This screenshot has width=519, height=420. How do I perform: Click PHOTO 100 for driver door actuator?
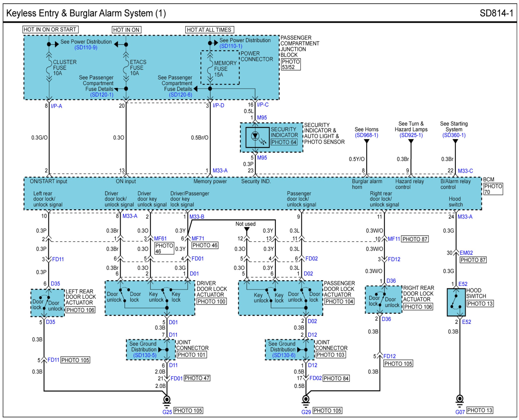(211, 301)
